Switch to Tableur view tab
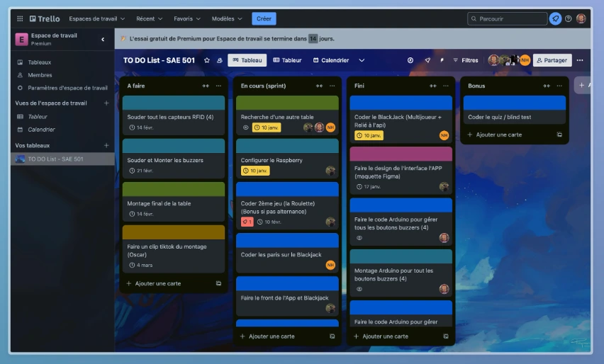The height and width of the screenshot is (364, 604). pyautogui.click(x=287, y=60)
